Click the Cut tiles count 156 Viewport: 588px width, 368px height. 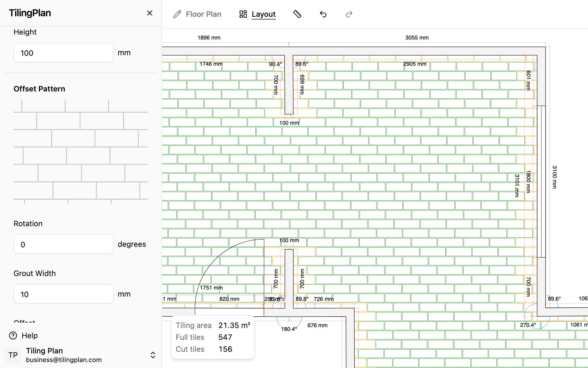(x=225, y=349)
